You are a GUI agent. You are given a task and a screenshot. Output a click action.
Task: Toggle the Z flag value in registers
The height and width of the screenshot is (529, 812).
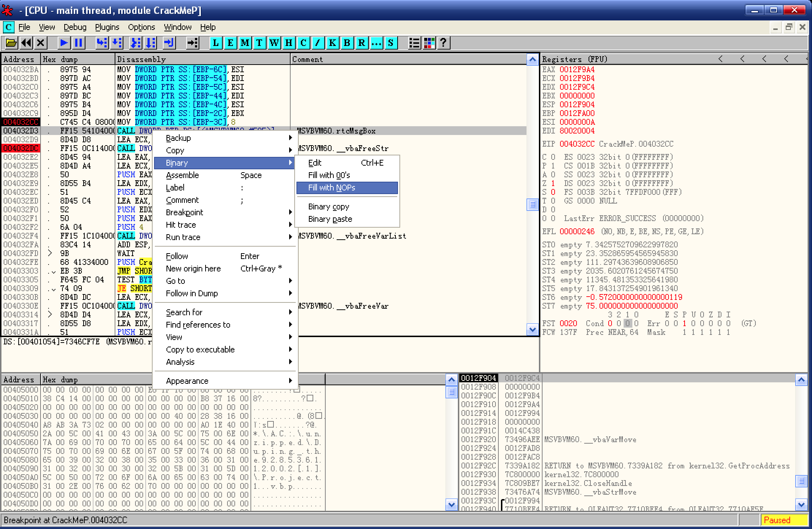point(553,183)
